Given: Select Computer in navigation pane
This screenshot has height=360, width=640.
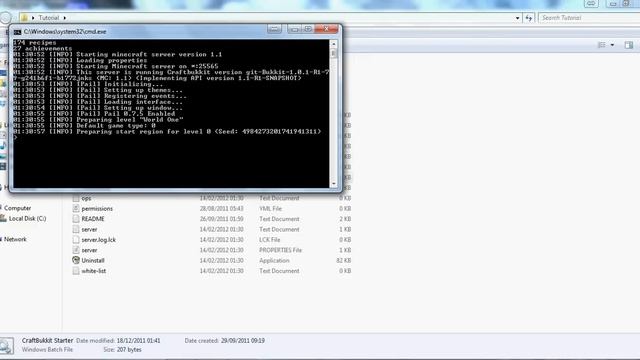Looking at the screenshot, I should coord(18,208).
